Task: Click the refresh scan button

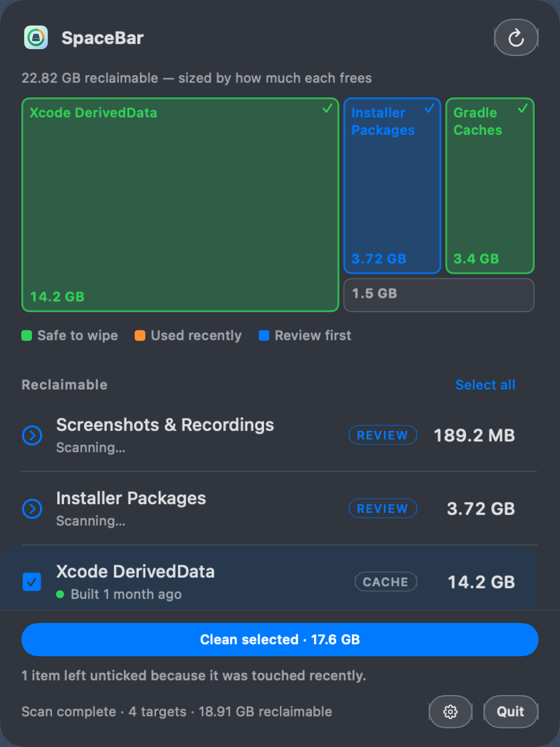Action: coord(516,37)
